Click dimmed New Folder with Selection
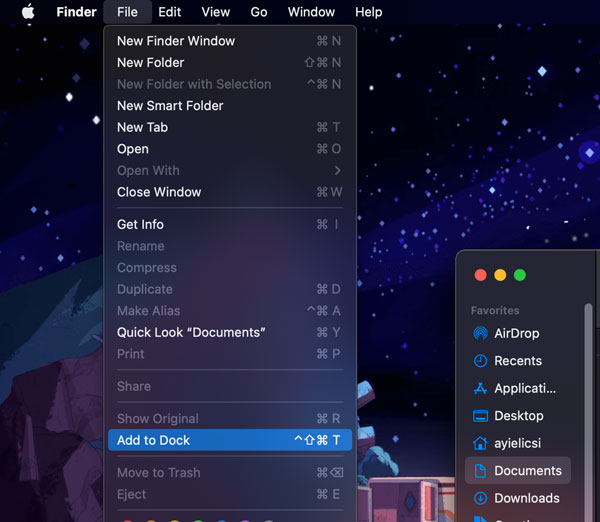 pyautogui.click(x=230, y=84)
